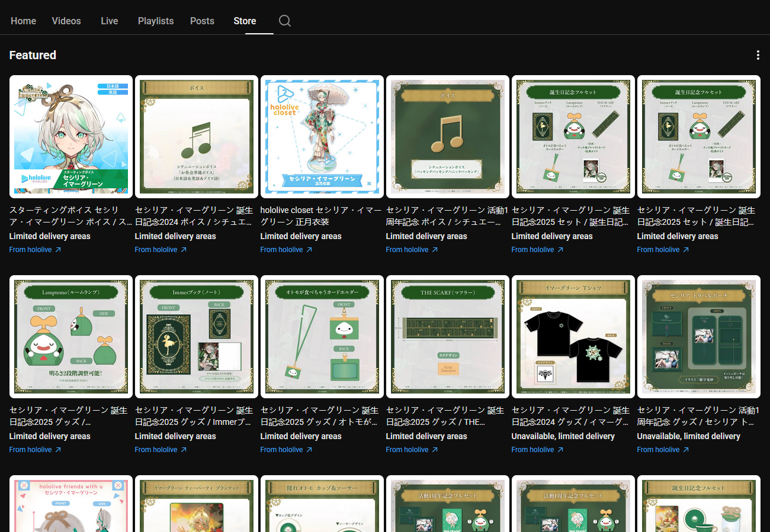770x532 pixels.
Task: Open the Featured section three-dot menu
Action: point(758,55)
